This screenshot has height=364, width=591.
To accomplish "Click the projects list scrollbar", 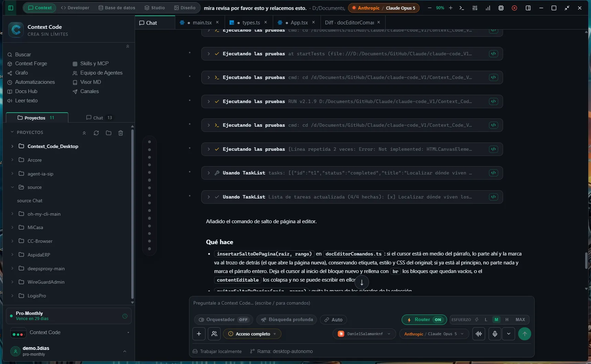I will [132, 214].
